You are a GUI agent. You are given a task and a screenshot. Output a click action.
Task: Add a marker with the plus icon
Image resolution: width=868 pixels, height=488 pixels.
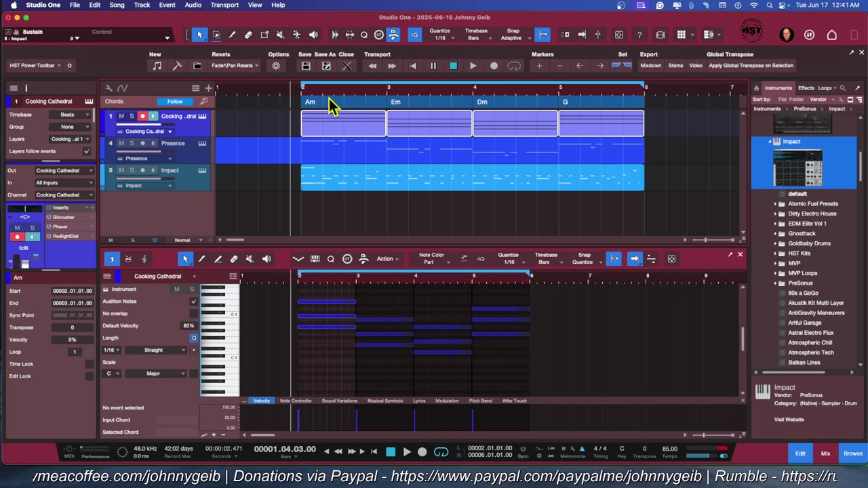pyautogui.click(x=539, y=66)
